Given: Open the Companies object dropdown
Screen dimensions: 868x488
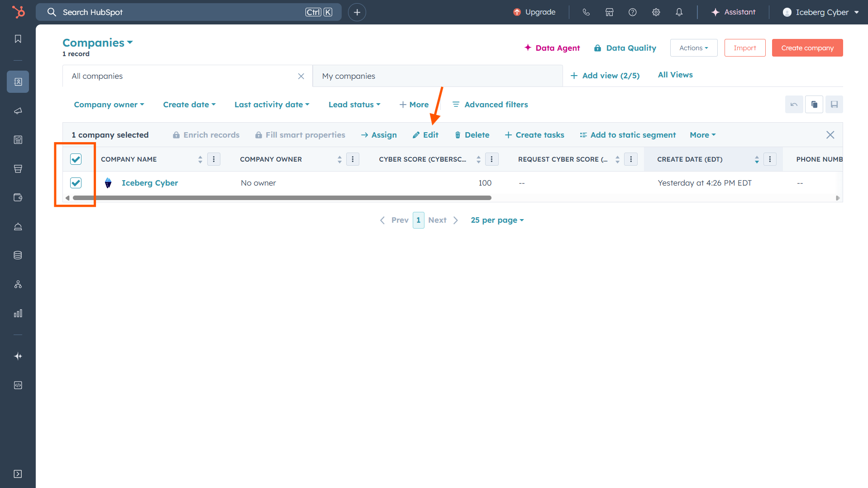Looking at the screenshot, I should click(x=98, y=43).
